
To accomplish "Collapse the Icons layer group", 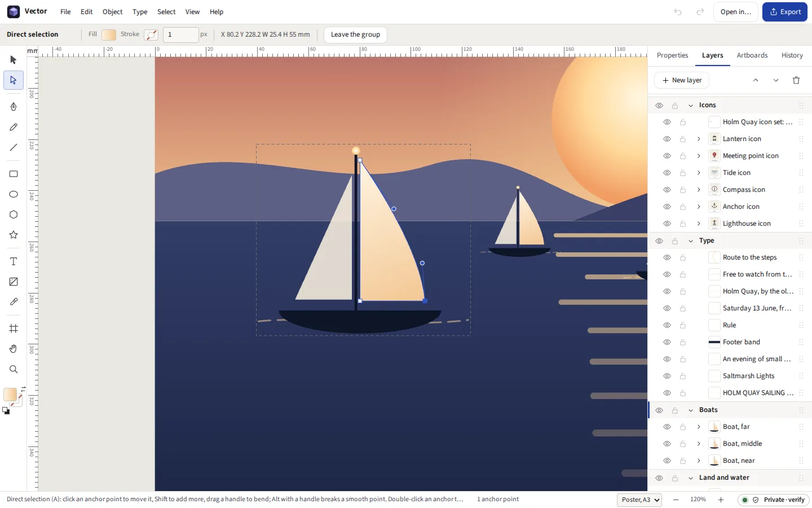I will 691,106.
